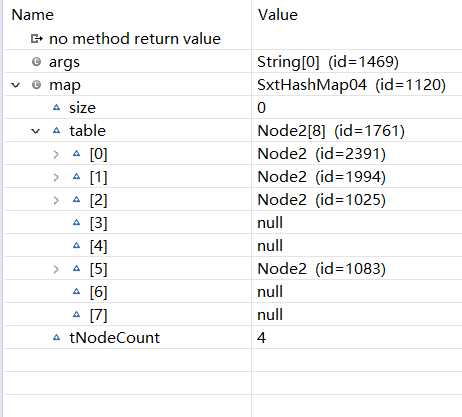The image size is (462, 417).
Task: Select the null element [4] row
Action: [x=233, y=245]
